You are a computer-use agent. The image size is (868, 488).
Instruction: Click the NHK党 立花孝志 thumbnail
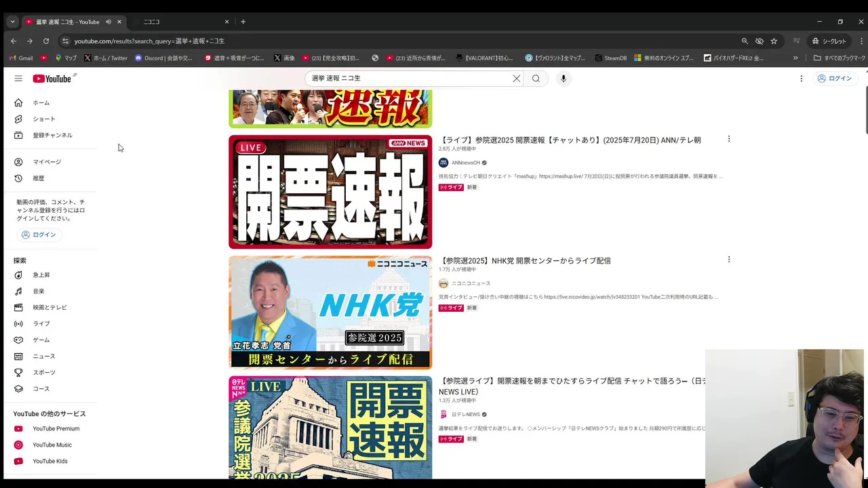coord(330,312)
